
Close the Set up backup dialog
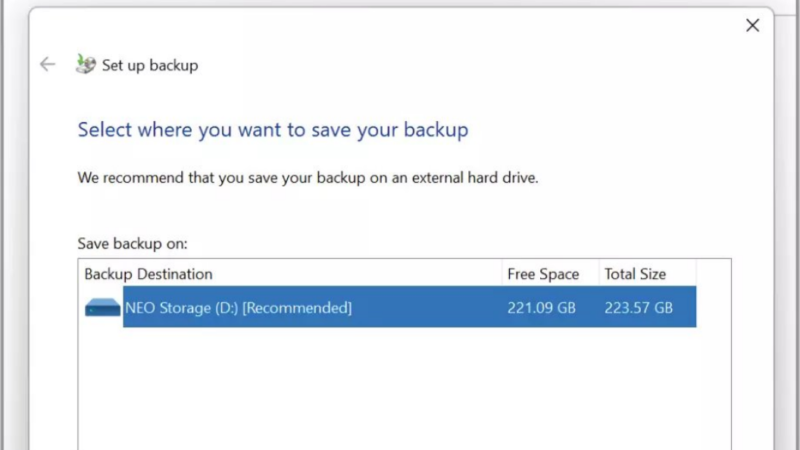coord(752,25)
